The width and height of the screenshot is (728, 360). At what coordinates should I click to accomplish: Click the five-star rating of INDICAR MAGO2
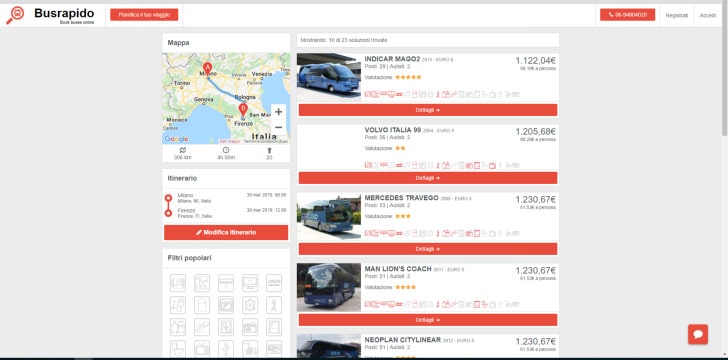408,77
